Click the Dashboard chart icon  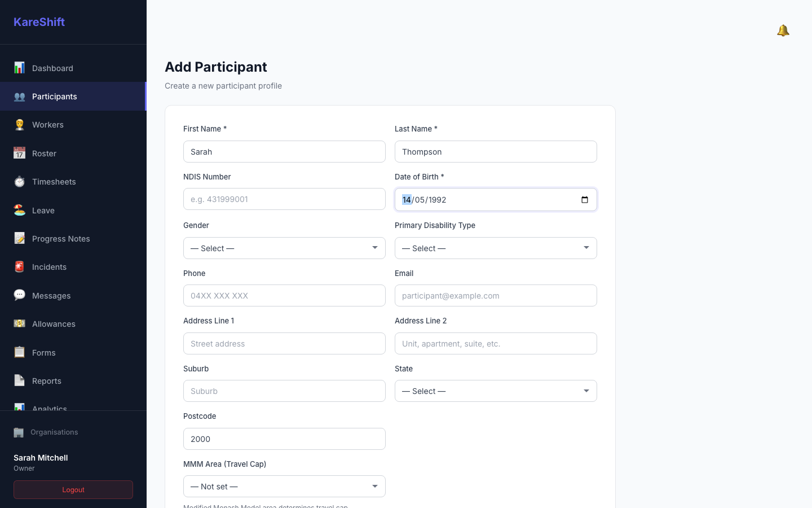19,68
